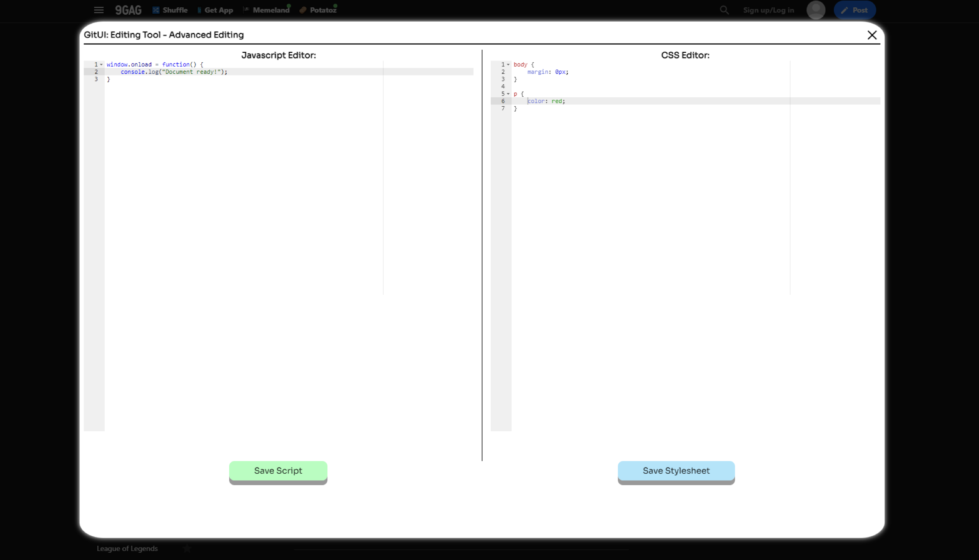This screenshot has height=560, width=979.
Task: Open the hamburger navigation menu
Action: (99, 10)
